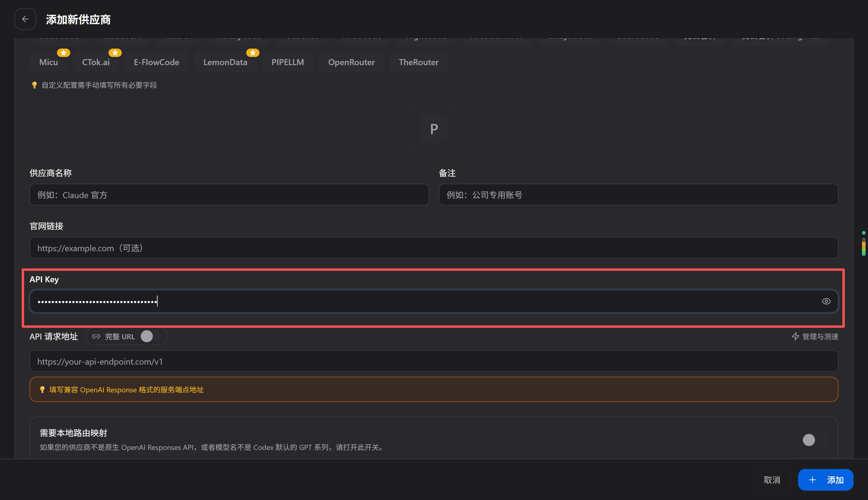The height and width of the screenshot is (500, 868).
Task: Show the API Key with eye icon
Action: pos(826,301)
